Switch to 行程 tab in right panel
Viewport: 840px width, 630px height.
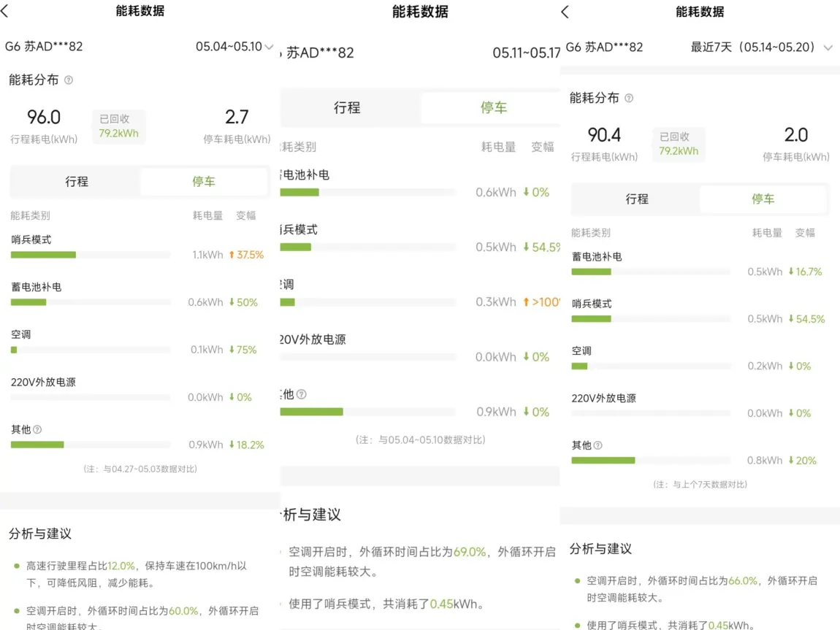click(x=636, y=199)
